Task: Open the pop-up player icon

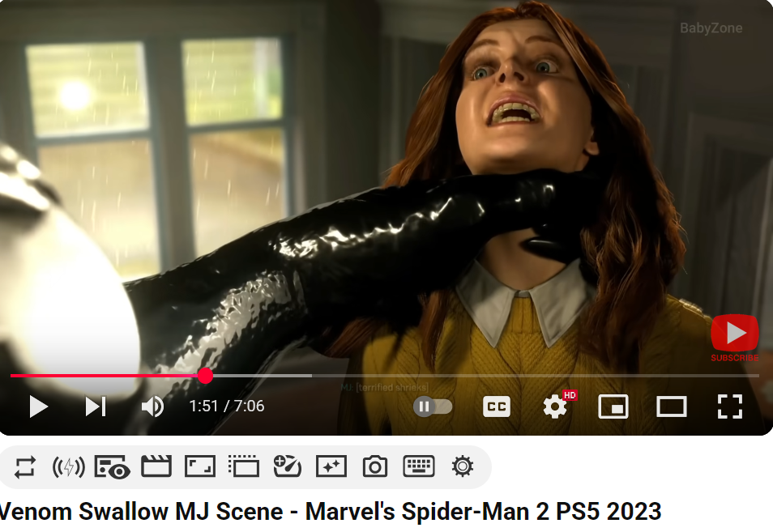Action: [244, 466]
